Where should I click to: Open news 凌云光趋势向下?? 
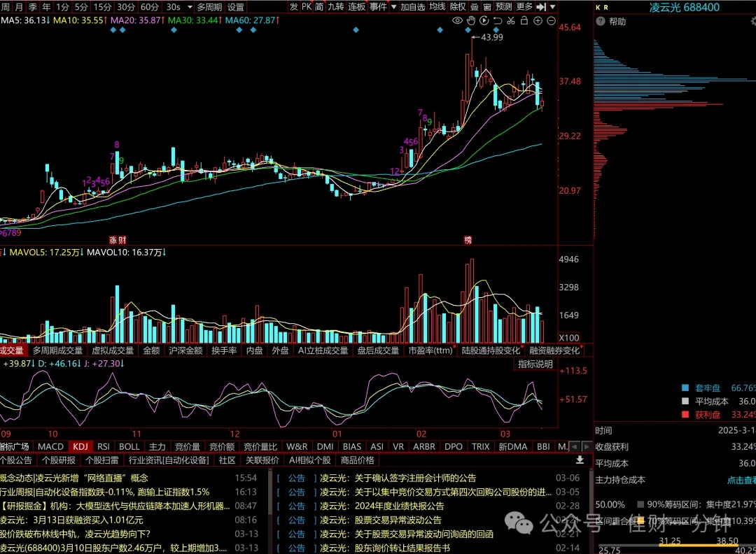click(x=75, y=534)
